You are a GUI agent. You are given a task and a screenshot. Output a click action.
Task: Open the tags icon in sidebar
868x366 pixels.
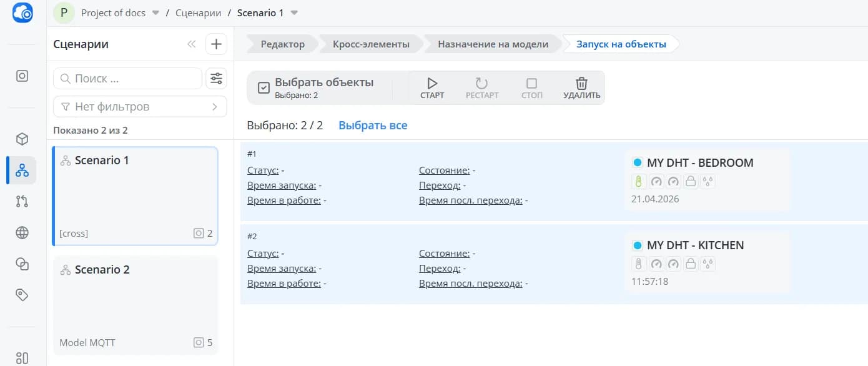click(22, 295)
